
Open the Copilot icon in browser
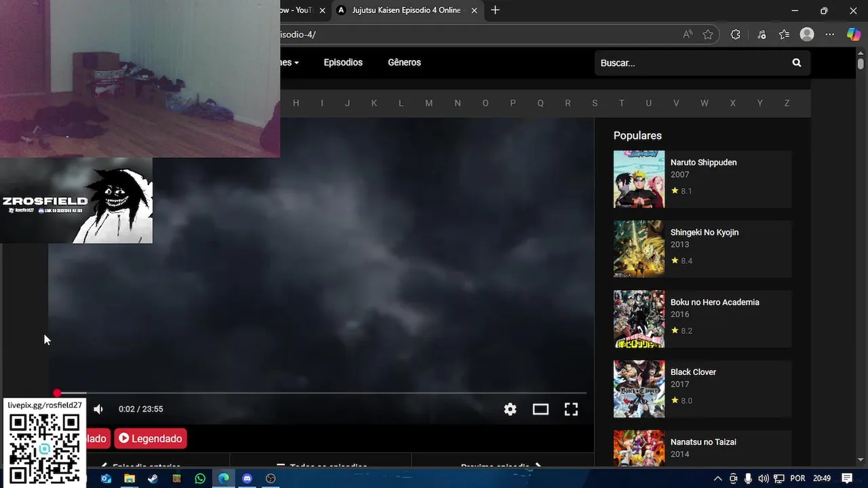[854, 35]
